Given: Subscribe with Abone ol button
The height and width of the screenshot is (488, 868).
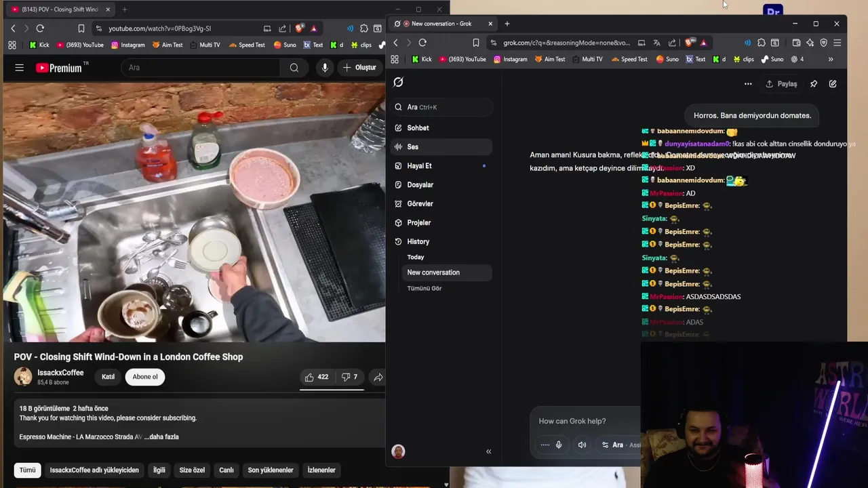Looking at the screenshot, I should [x=145, y=377].
